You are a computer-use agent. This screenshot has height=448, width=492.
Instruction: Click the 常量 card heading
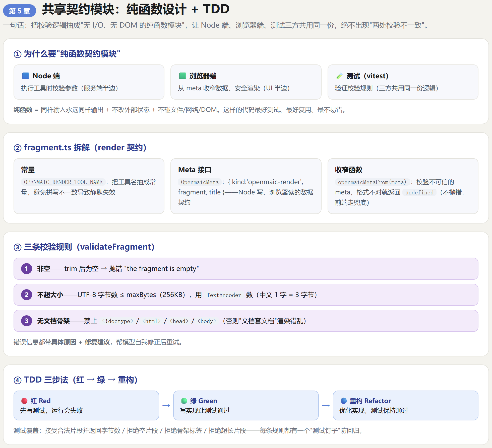28,170
